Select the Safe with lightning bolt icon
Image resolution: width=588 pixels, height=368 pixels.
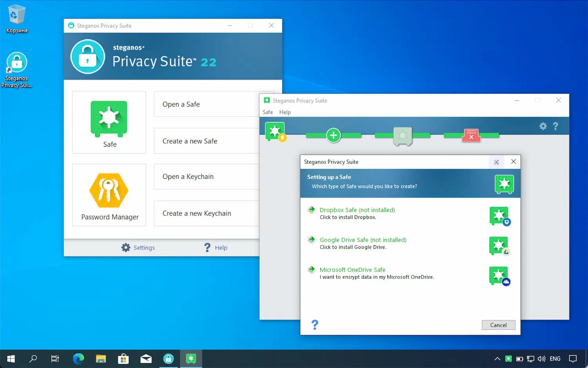pos(275,132)
